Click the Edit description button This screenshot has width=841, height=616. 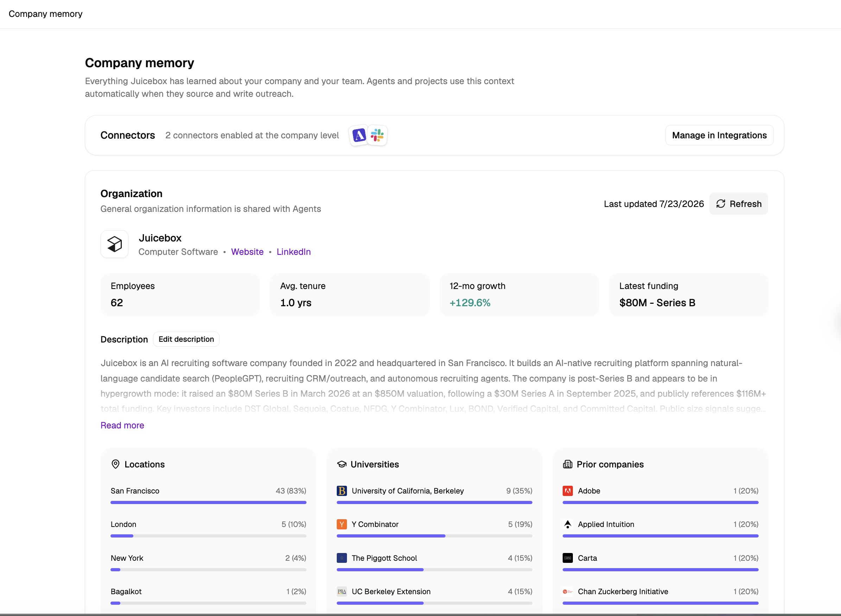(186, 339)
